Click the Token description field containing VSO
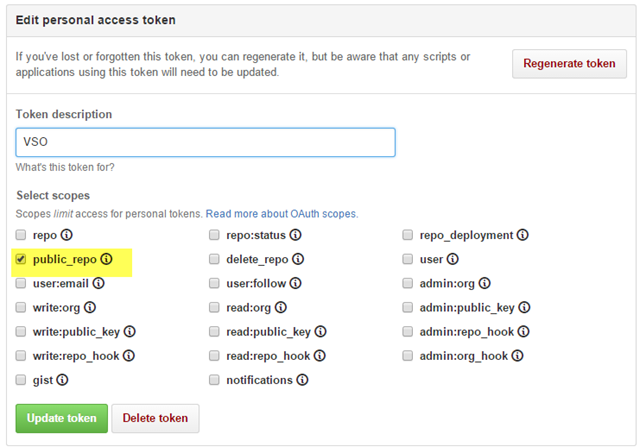 pos(205,142)
